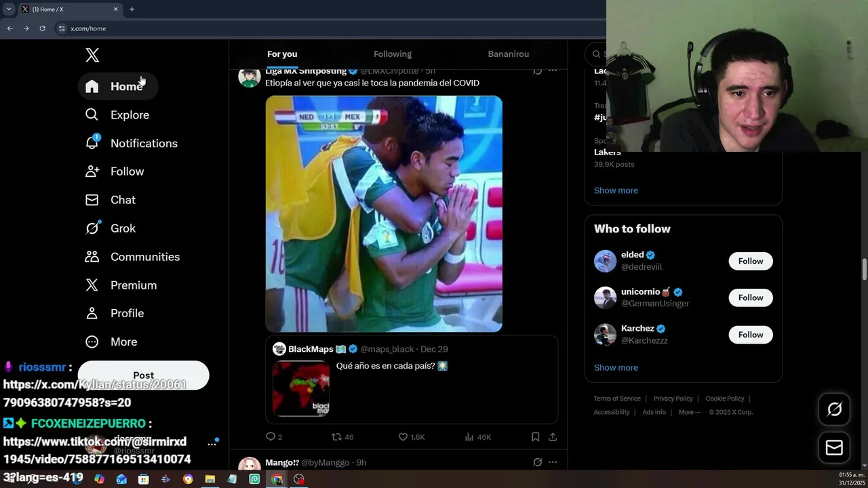Image resolution: width=868 pixels, height=488 pixels.
Task: Click the browser back arrow
Action: click(x=9, y=28)
